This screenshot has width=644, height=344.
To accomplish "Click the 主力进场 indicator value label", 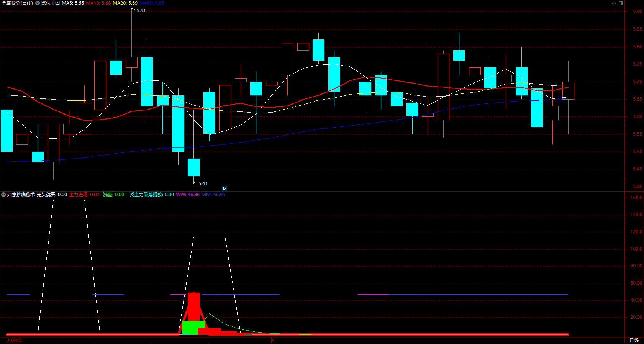I will 84,195.
